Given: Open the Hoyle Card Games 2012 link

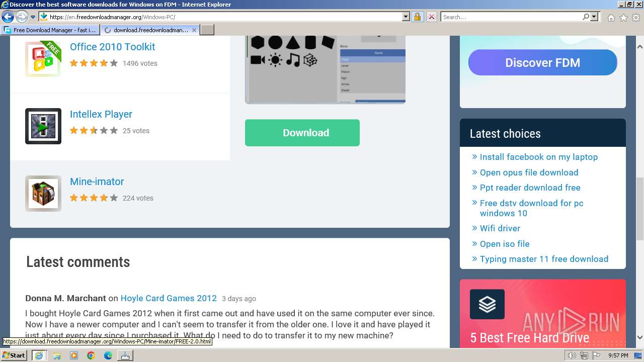Looking at the screenshot, I should click(169, 298).
